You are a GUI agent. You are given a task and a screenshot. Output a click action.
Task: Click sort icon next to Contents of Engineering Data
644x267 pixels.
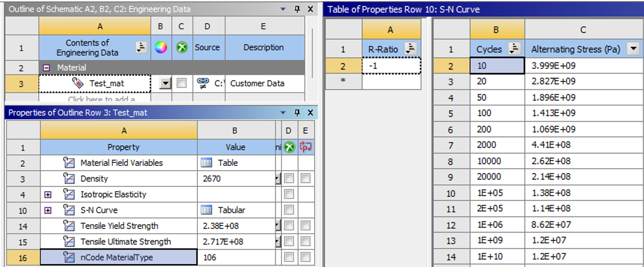point(141,48)
